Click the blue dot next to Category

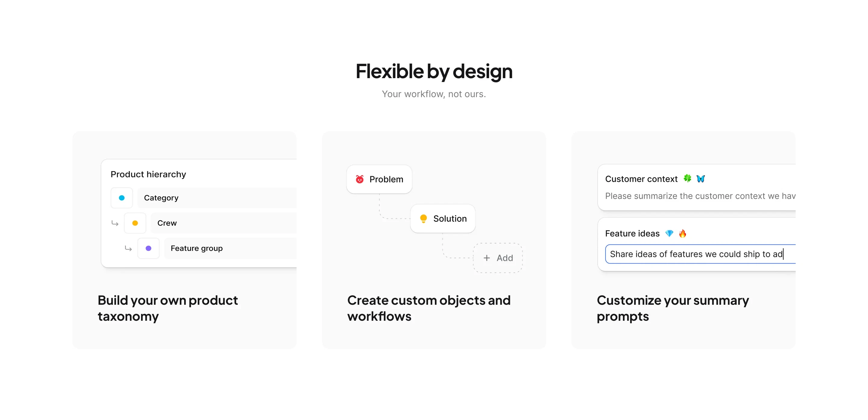click(x=122, y=198)
